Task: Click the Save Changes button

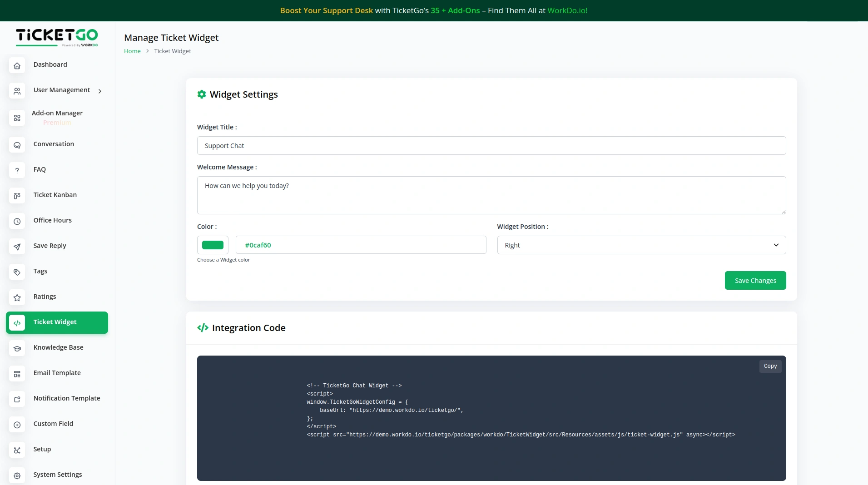Action: click(755, 281)
